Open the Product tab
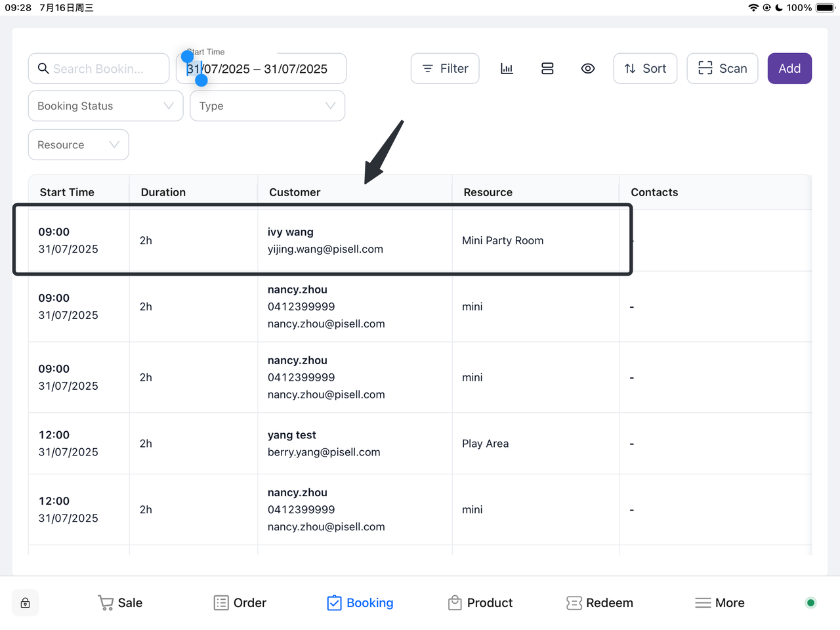The image size is (840, 630). tap(480, 603)
